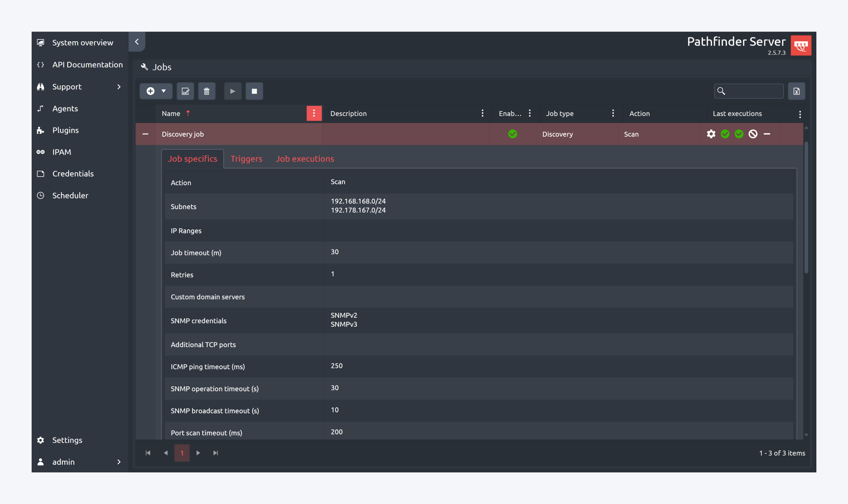Click the gear status icon in Last executions
The height and width of the screenshot is (504, 848).
(711, 134)
